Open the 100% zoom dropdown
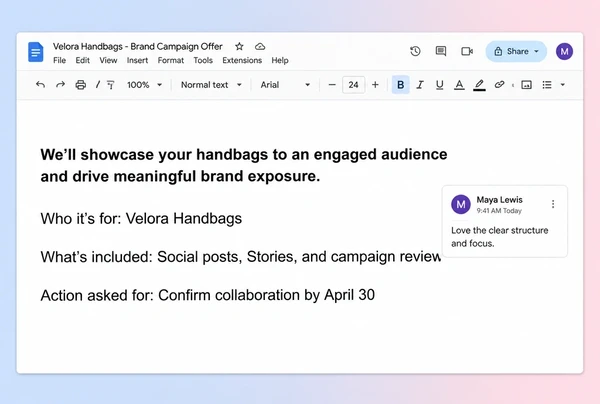 pyautogui.click(x=144, y=85)
